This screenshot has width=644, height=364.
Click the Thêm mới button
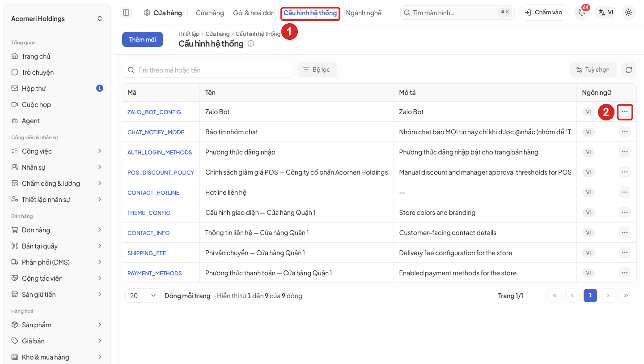tap(143, 39)
